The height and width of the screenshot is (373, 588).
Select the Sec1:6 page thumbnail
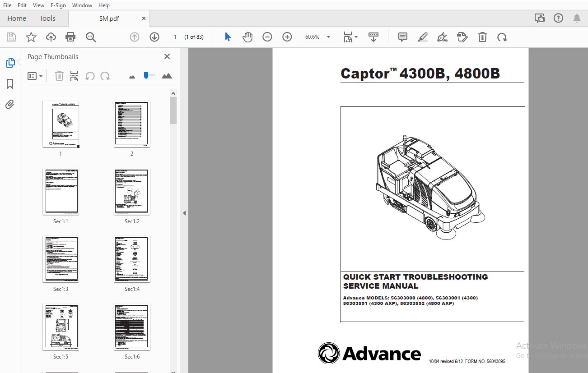coord(132,327)
